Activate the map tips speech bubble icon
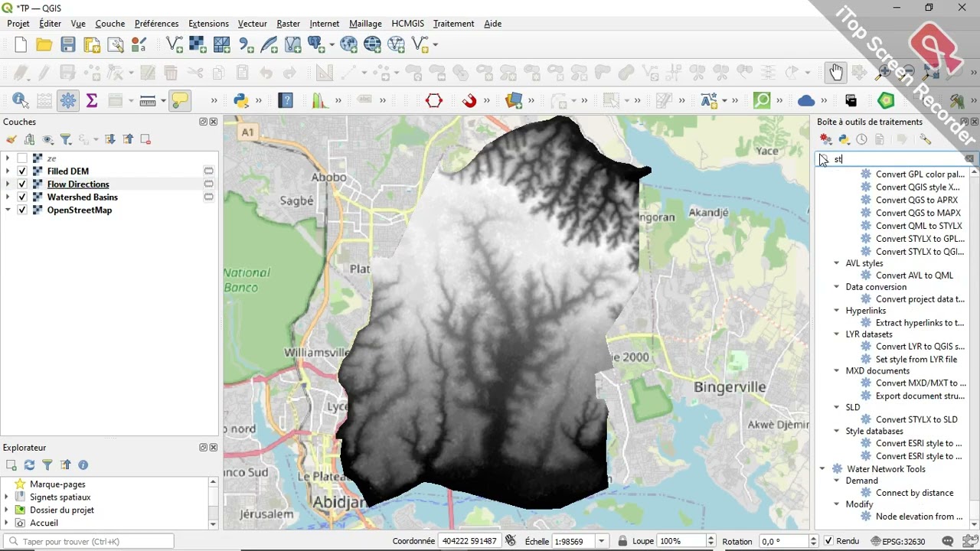The image size is (980, 551). 180,100
